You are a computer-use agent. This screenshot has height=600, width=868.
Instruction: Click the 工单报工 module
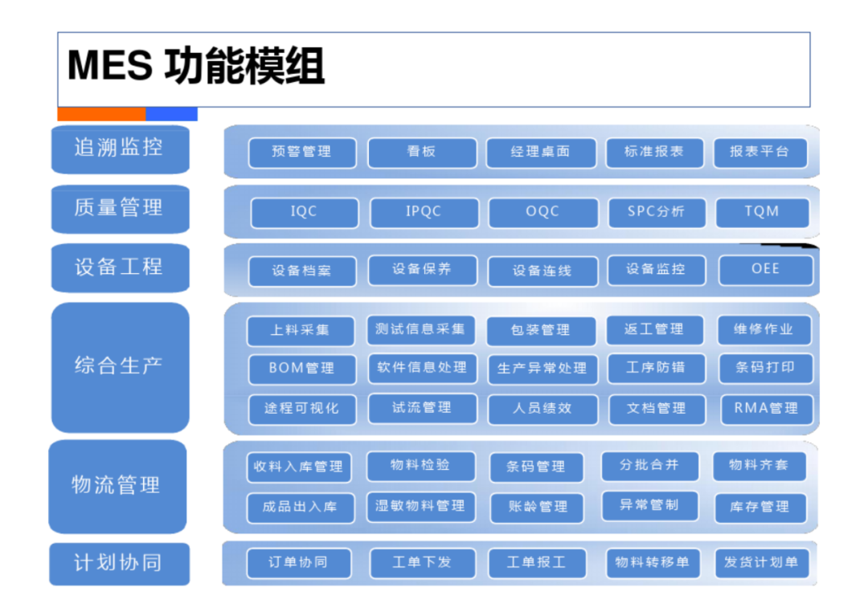pos(537,564)
